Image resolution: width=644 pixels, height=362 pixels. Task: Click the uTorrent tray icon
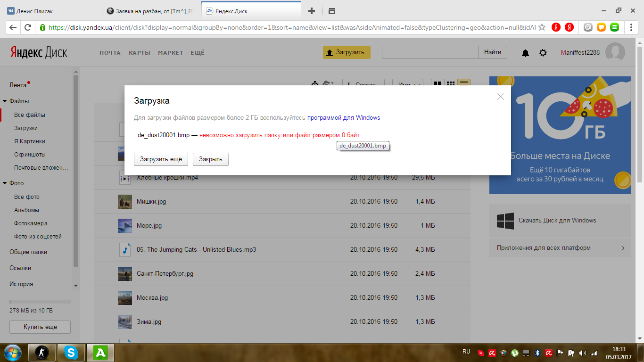tap(515, 353)
